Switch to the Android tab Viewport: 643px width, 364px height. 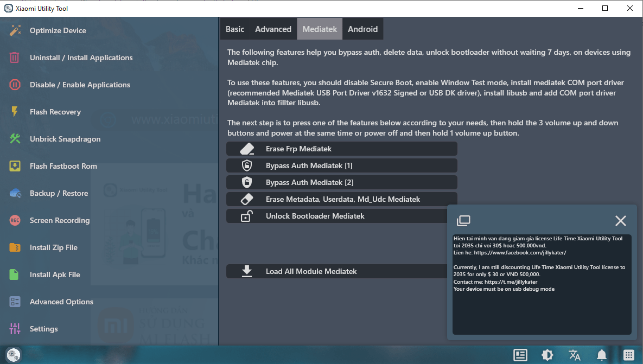tap(362, 29)
